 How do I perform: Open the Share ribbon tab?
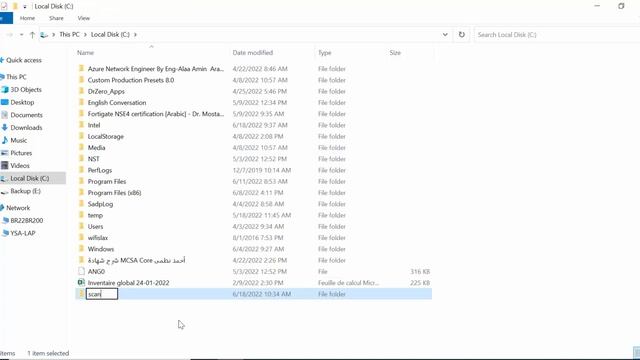(x=56, y=18)
